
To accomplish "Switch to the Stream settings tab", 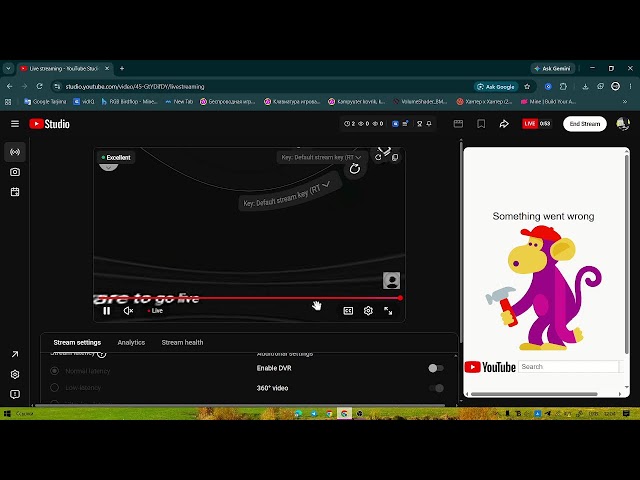I will [77, 342].
